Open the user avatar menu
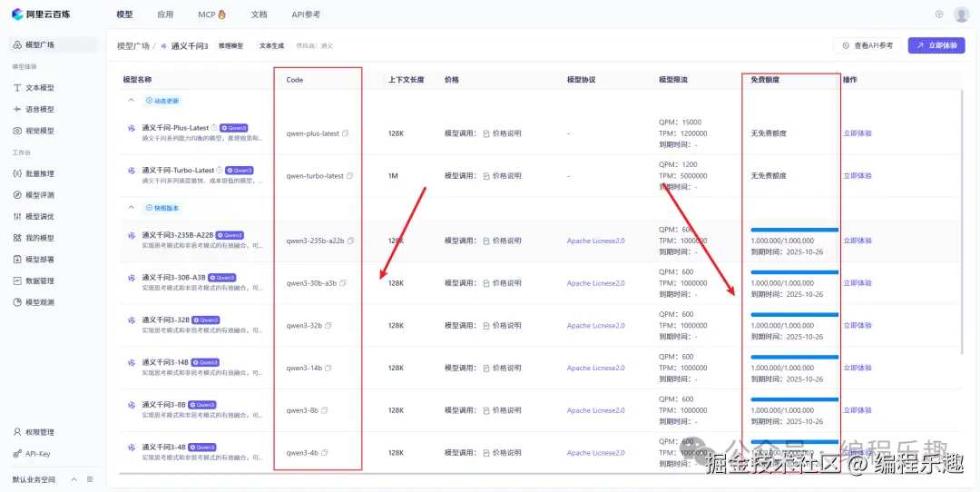The height and width of the screenshot is (492, 980). tap(961, 15)
